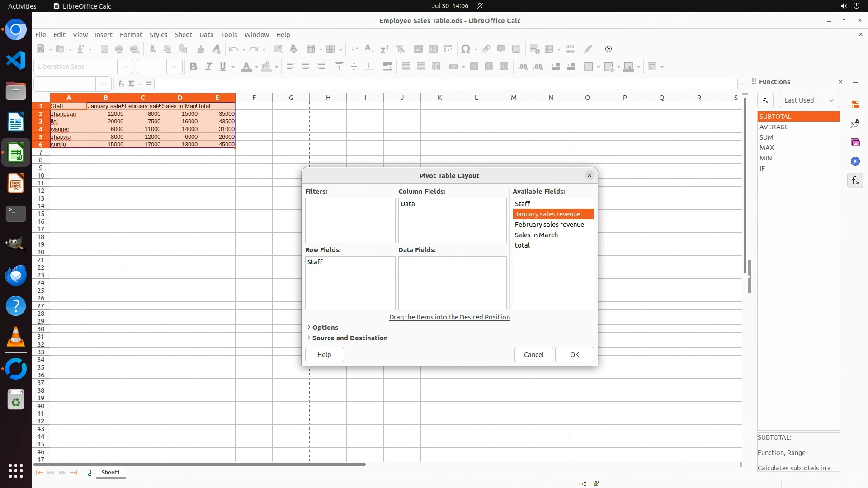Open the Last Used category dropdown

click(809, 100)
